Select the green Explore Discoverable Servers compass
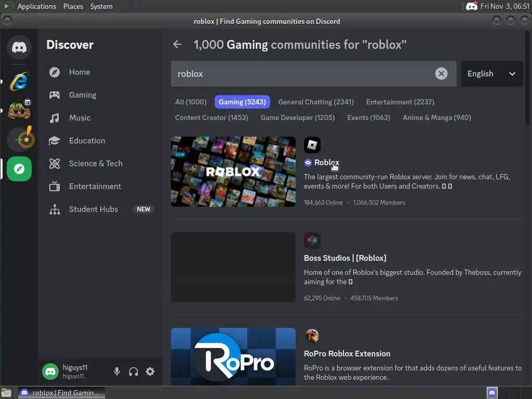 (19, 169)
